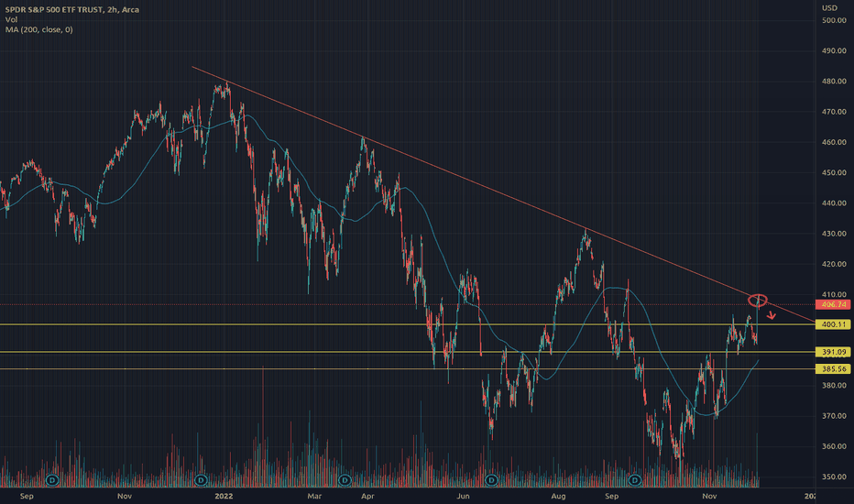Click the dividend D marker right of Sep 2022
The height and width of the screenshot is (504, 854).
click(635, 480)
